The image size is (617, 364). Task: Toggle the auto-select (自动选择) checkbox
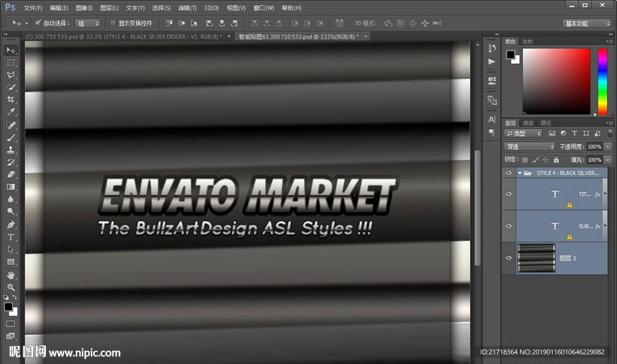point(38,23)
